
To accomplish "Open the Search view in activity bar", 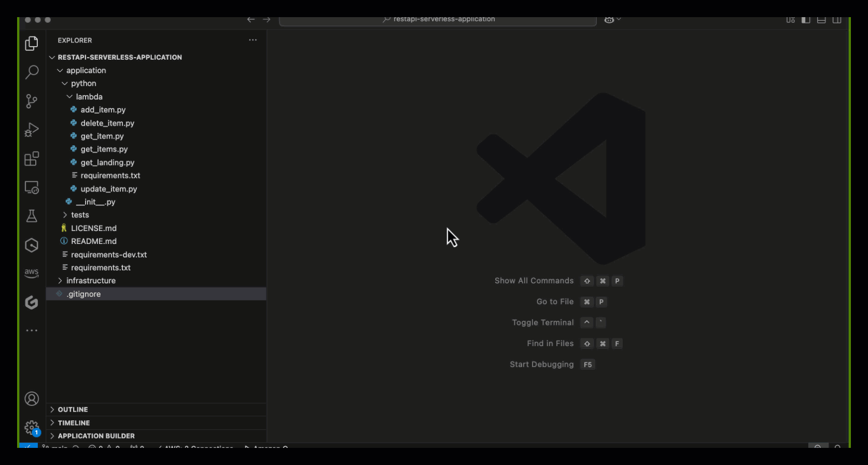I will click(32, 72).
